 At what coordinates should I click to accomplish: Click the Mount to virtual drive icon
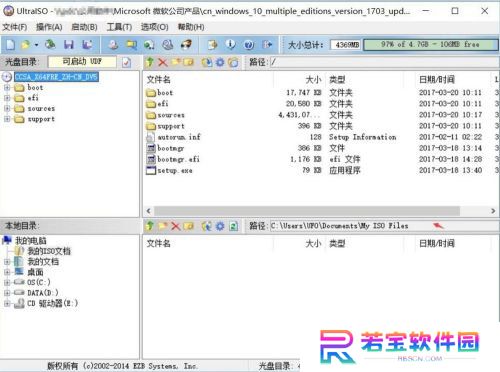168,44
